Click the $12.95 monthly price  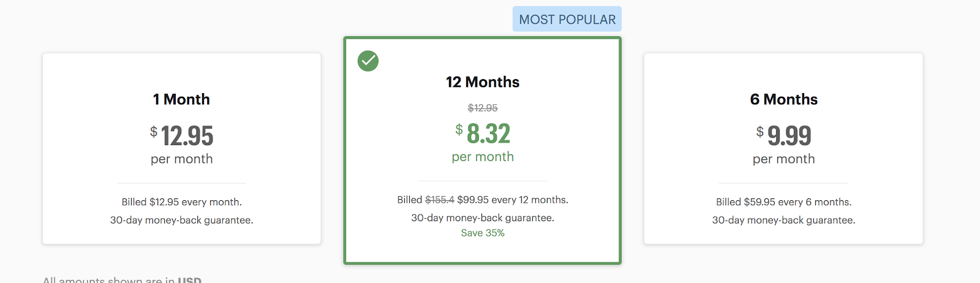pos(186,136)
